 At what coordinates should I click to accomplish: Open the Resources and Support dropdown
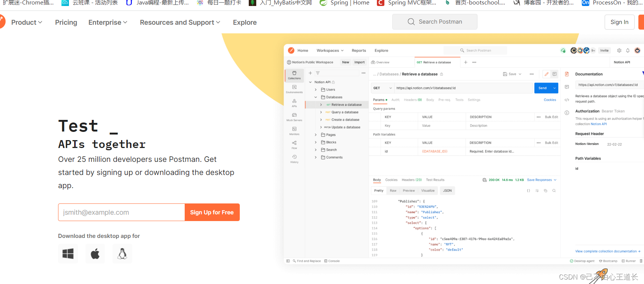(x=180, y=22)
